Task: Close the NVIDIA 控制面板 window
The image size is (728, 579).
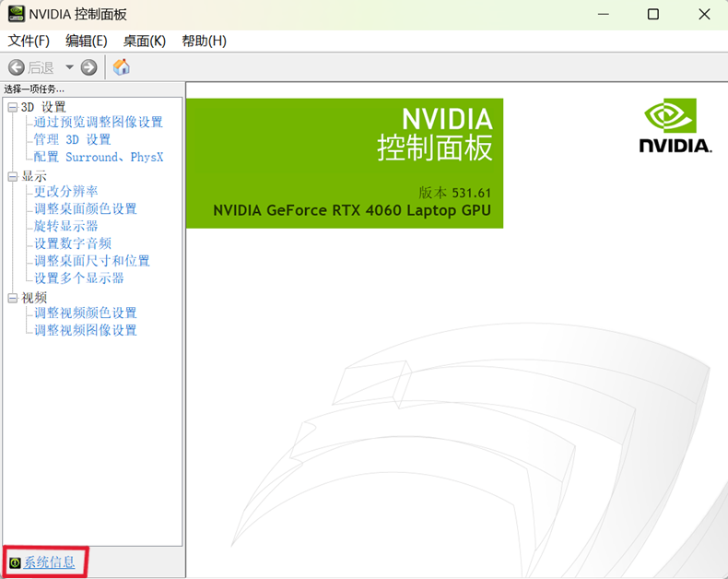Action: pos(704,15)
